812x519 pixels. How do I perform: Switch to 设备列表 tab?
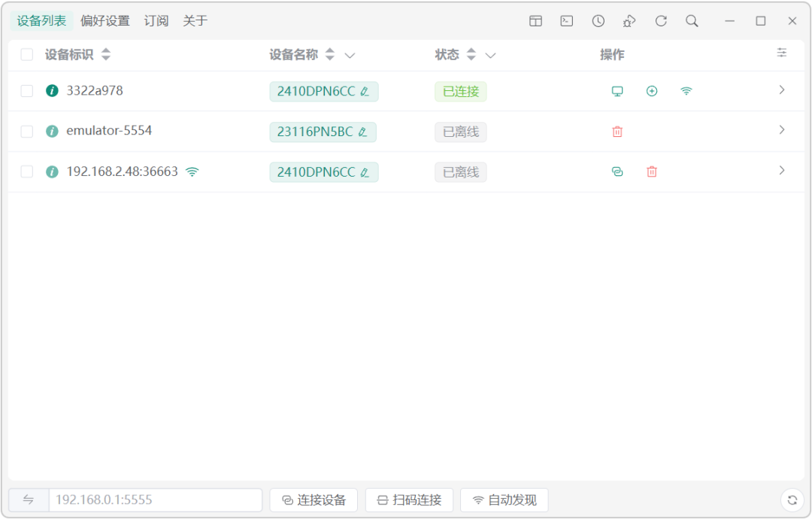tap(41, 21)
